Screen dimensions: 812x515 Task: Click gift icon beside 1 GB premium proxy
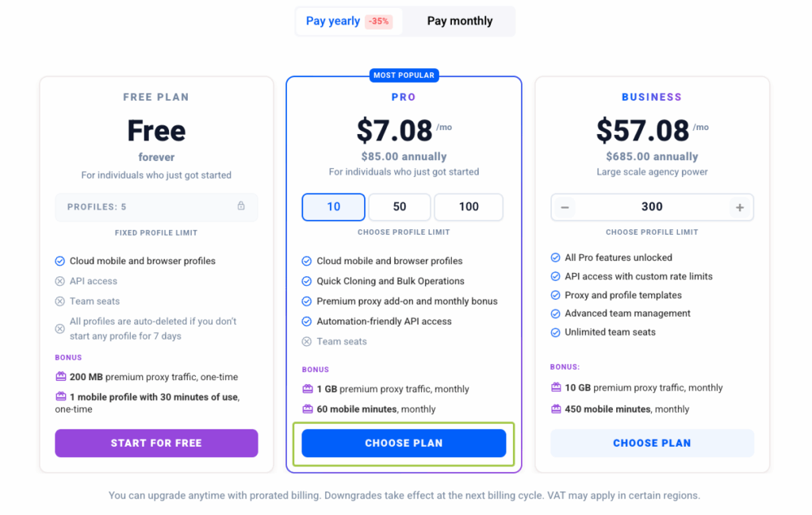308,389
